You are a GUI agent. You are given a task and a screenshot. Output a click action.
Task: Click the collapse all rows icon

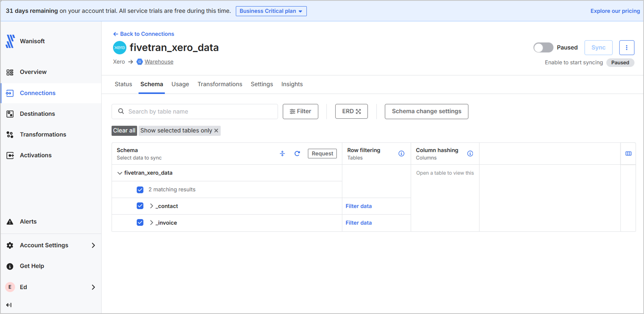[282, 154]
